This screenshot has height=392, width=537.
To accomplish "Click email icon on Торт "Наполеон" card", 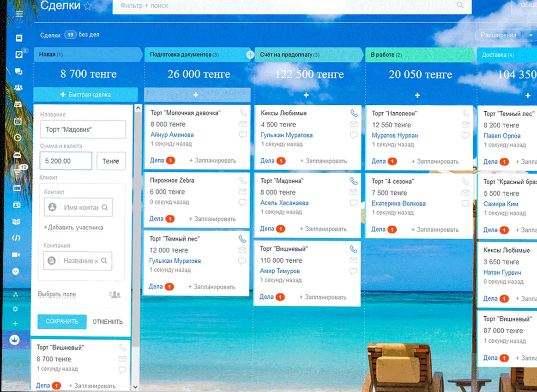I will 465,125.
